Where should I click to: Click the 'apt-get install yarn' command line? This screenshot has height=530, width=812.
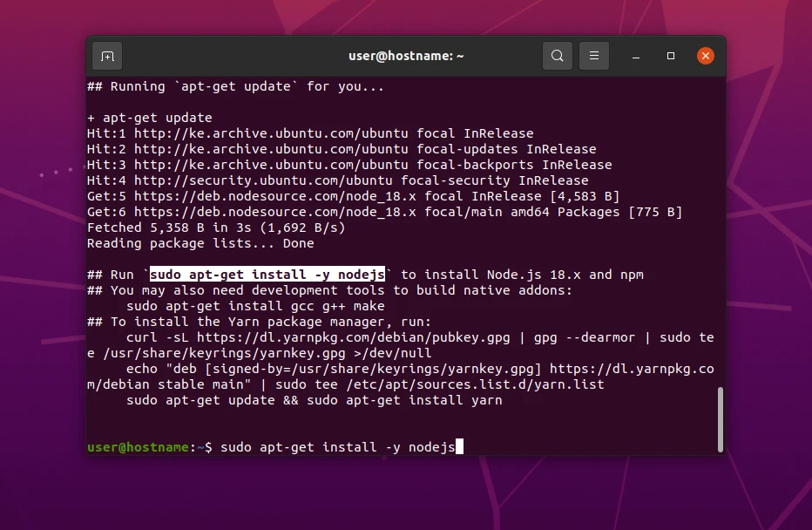[x=314, y=400]
